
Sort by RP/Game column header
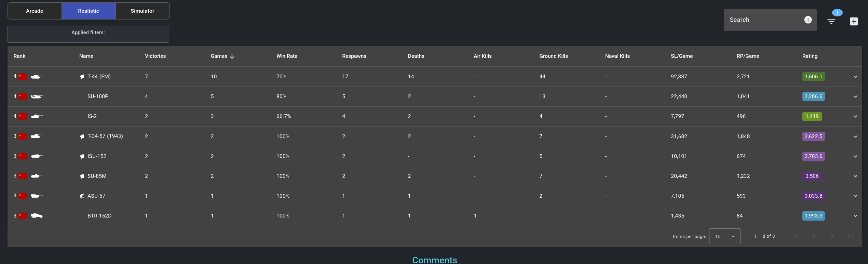pyautogui.click(x=748, y=56)
